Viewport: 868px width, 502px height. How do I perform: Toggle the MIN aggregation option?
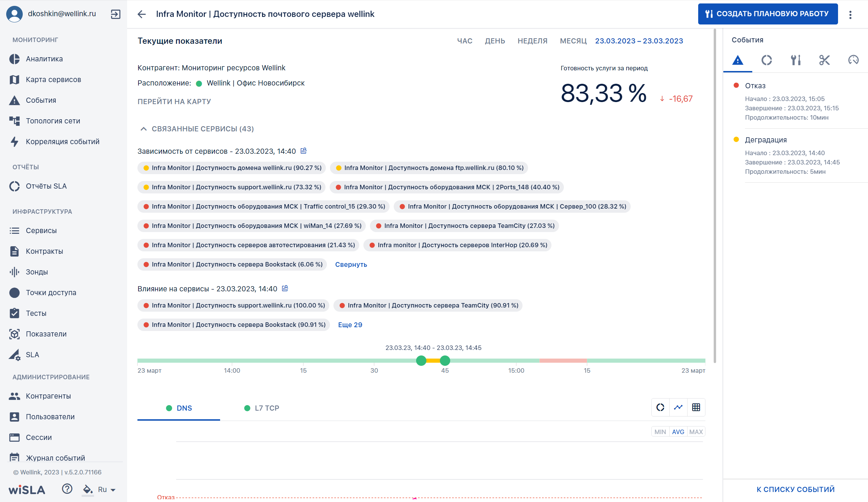tap(660, 432)
